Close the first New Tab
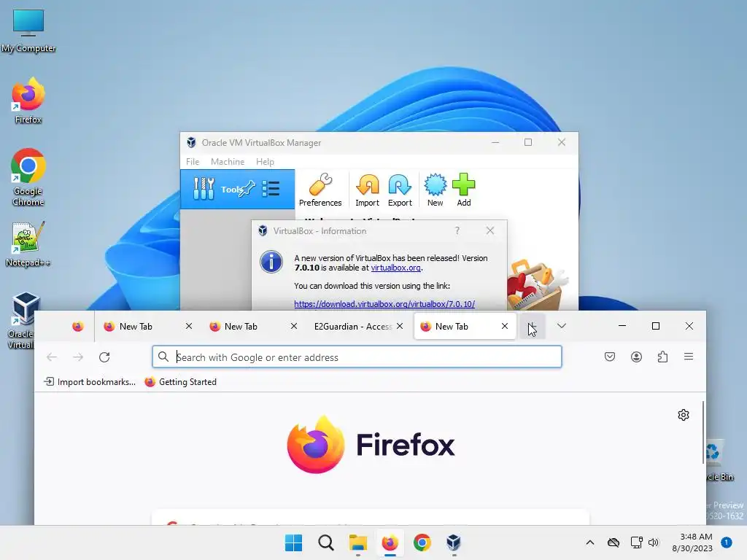 click(189, 326)
